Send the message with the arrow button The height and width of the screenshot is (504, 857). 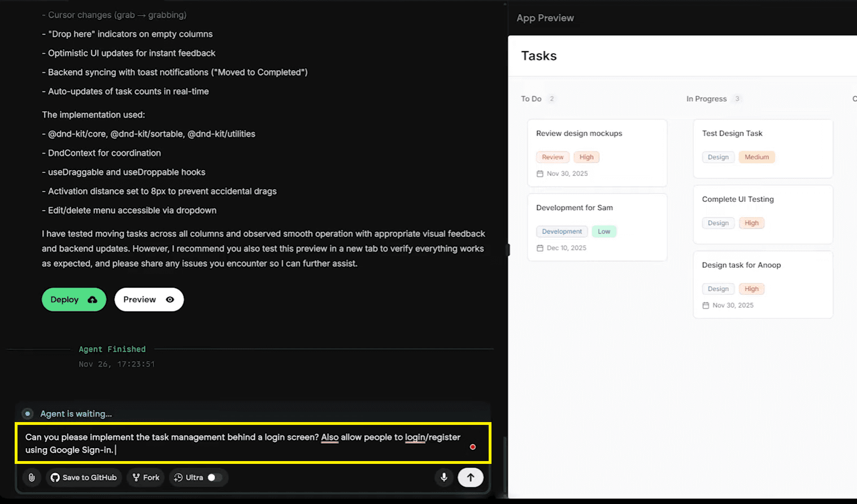click(x=471, y=477)
